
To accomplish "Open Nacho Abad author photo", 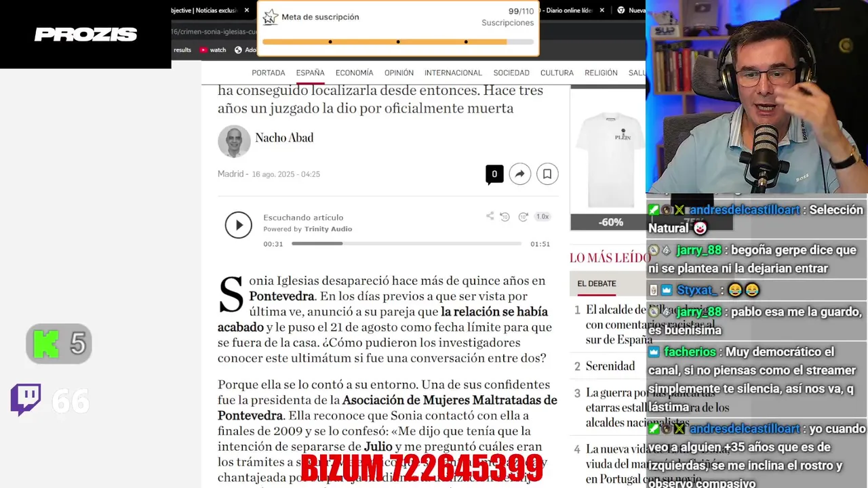I will 234,141.
